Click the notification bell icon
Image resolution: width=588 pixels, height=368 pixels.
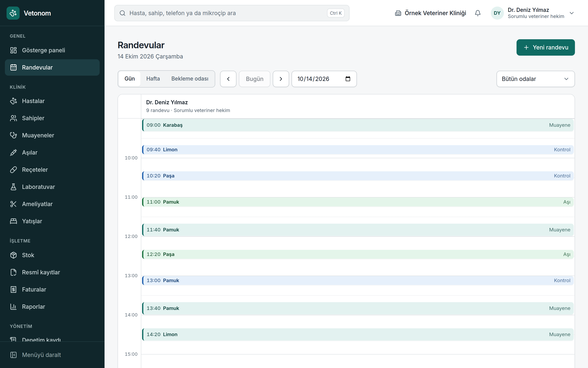pos(478,13)
